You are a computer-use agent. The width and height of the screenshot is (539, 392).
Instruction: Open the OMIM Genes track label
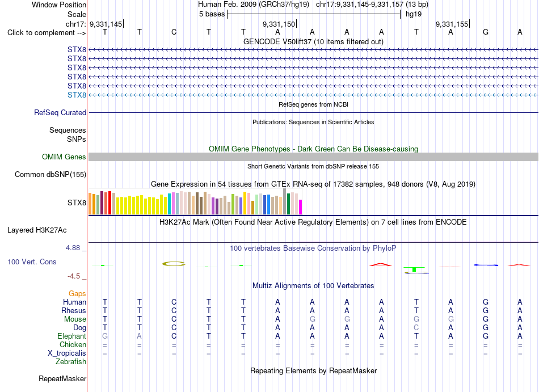[64, 157]
